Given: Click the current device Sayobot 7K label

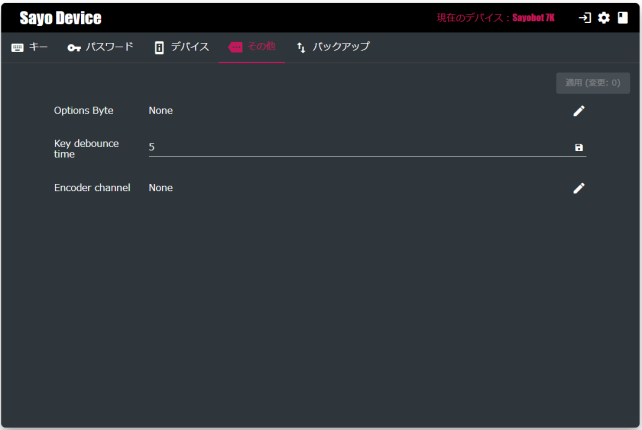Looking at the screenshot, I should click(x=495, y=18).
